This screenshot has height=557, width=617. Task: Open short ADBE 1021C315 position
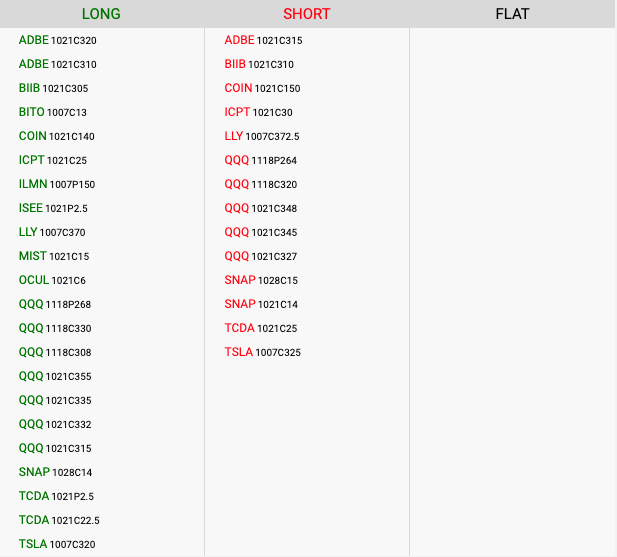coord(263,40)
